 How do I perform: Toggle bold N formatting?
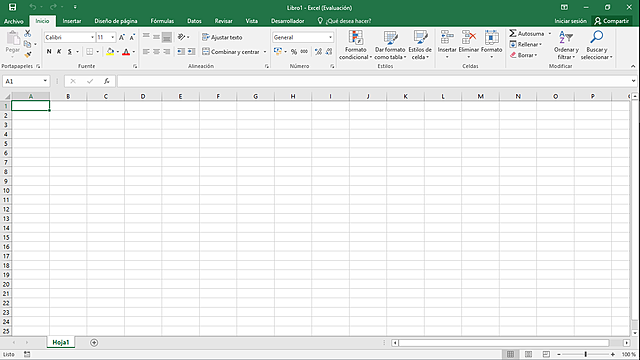coord(49,51)
